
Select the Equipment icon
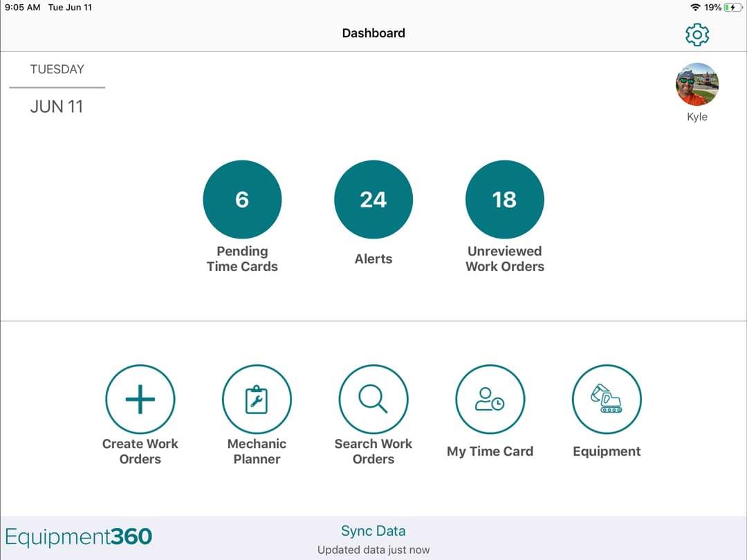[607, 399]
